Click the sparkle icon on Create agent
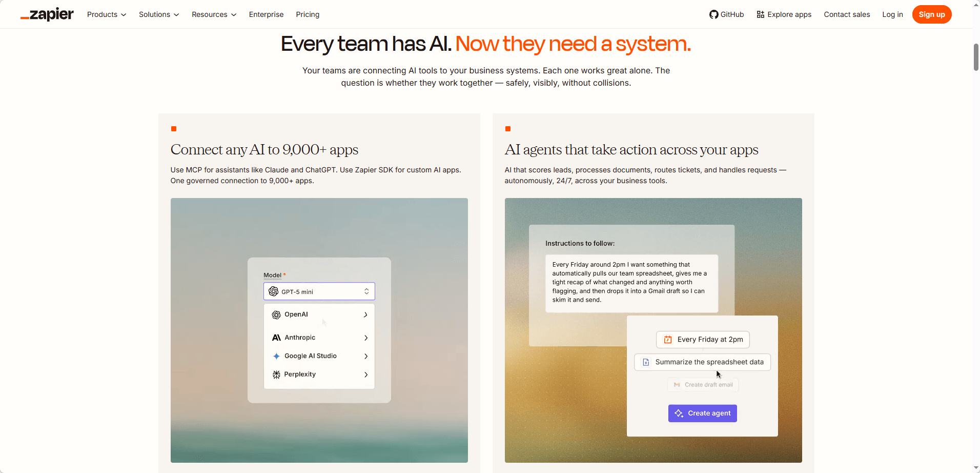 click(x=679, y=413)
